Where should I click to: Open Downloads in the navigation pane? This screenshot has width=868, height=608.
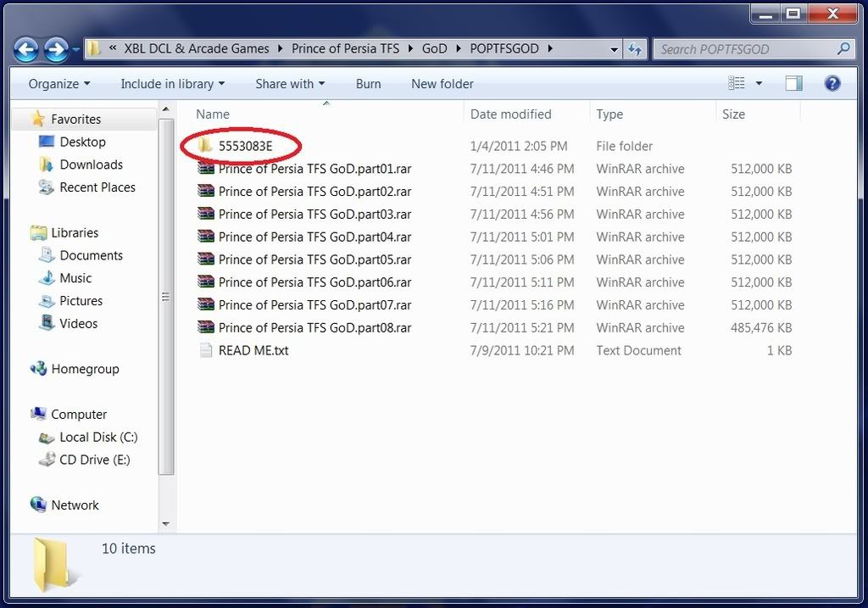[92, 165]
